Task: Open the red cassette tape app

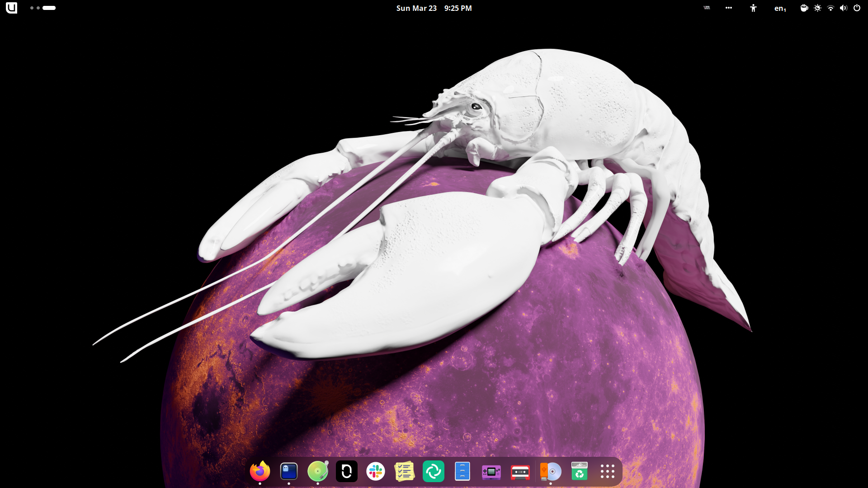Action: pos(520,472)
